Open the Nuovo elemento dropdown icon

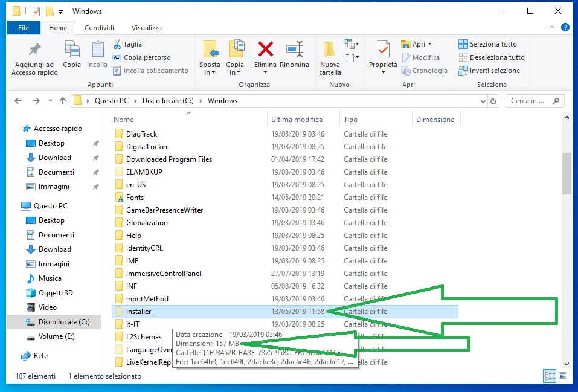coord(352,44)
